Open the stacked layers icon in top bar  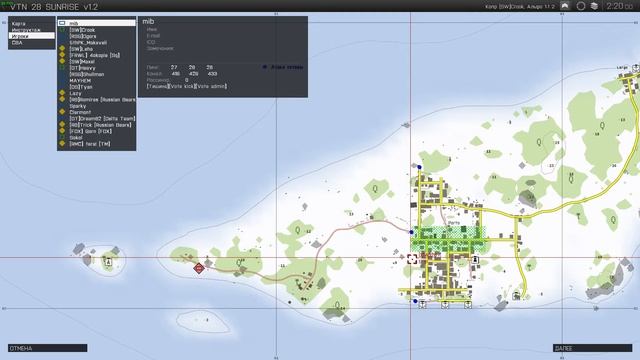point(594,6)
